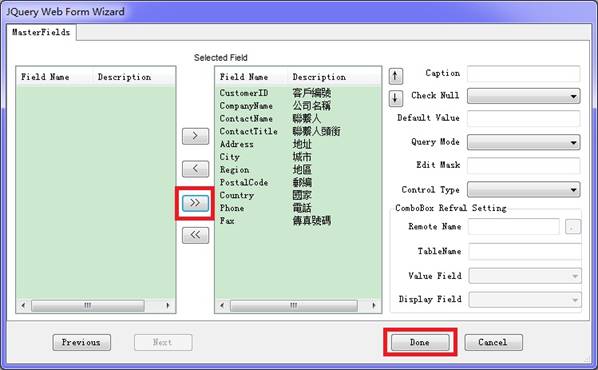Focus the Edit Mask input field

524,166
